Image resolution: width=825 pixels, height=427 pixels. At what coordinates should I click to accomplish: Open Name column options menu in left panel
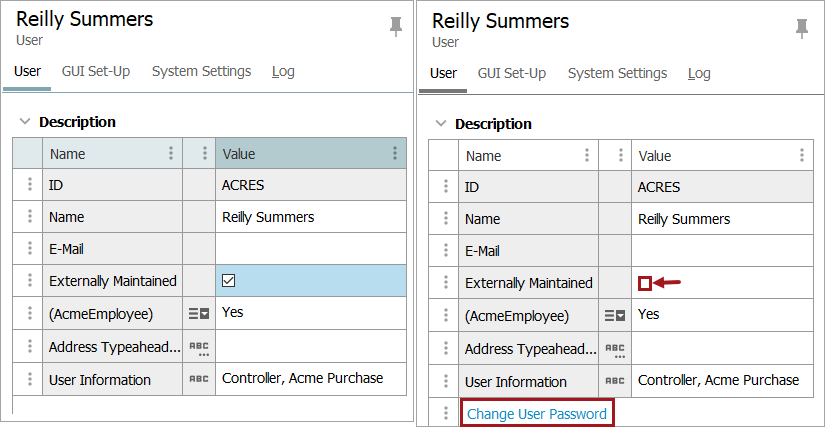[x=171, y=154]
